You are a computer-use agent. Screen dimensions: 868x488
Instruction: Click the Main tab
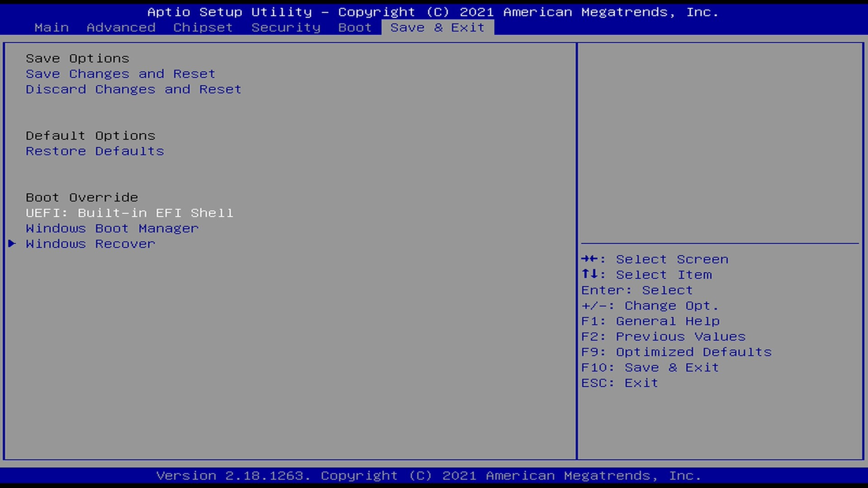51,27
